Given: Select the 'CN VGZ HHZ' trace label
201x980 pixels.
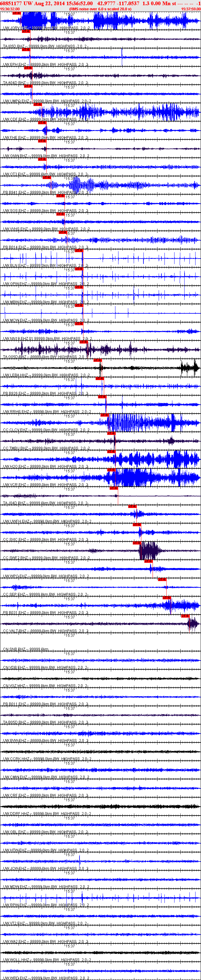Looking at the screenshot, I should 45,686.
